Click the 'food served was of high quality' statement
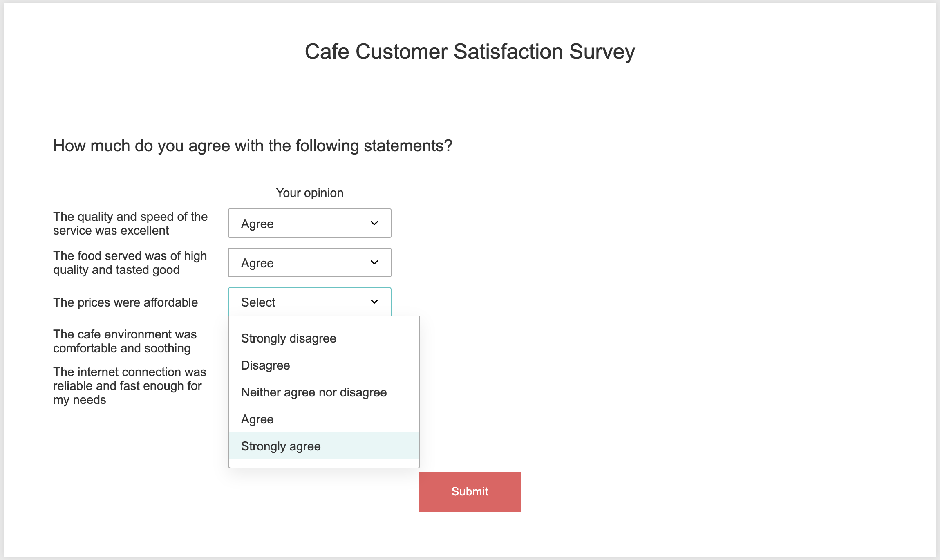Viewport: 940px width, 560px height. click(x=130, y=263)
